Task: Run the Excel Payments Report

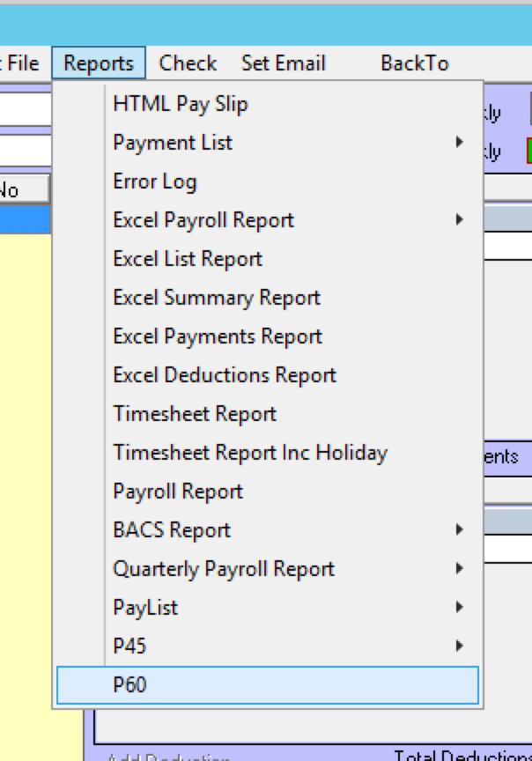Action: tap(218, 336)
